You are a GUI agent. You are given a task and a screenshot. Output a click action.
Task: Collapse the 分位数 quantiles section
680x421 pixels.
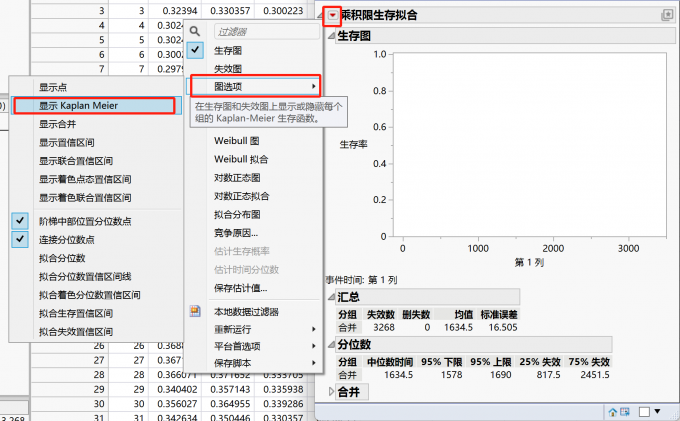point(331,342)
